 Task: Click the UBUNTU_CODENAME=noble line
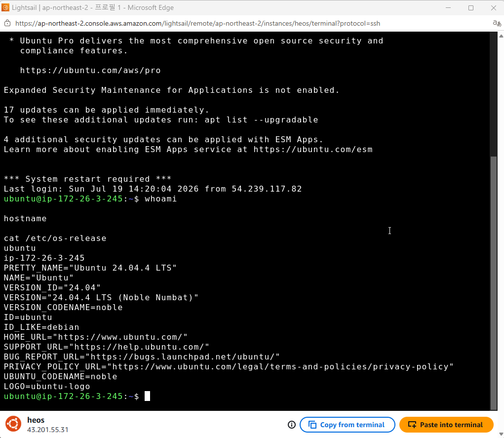tap(60, 377)
